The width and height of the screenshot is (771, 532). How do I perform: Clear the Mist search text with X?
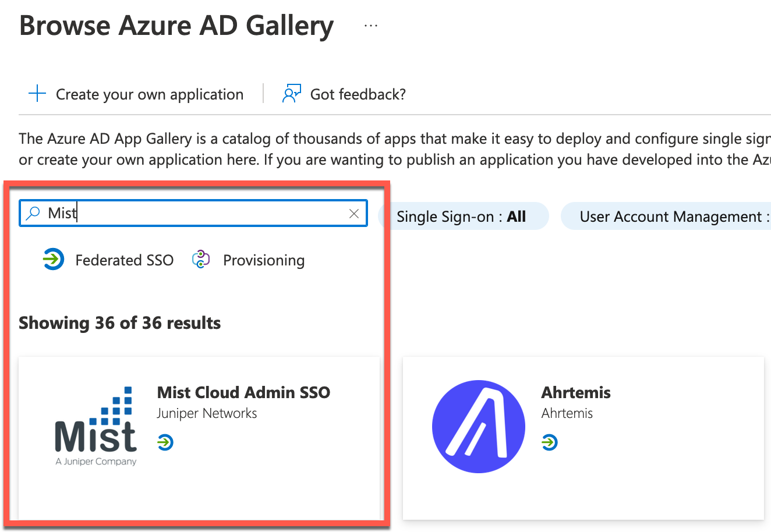pos(353,214)
